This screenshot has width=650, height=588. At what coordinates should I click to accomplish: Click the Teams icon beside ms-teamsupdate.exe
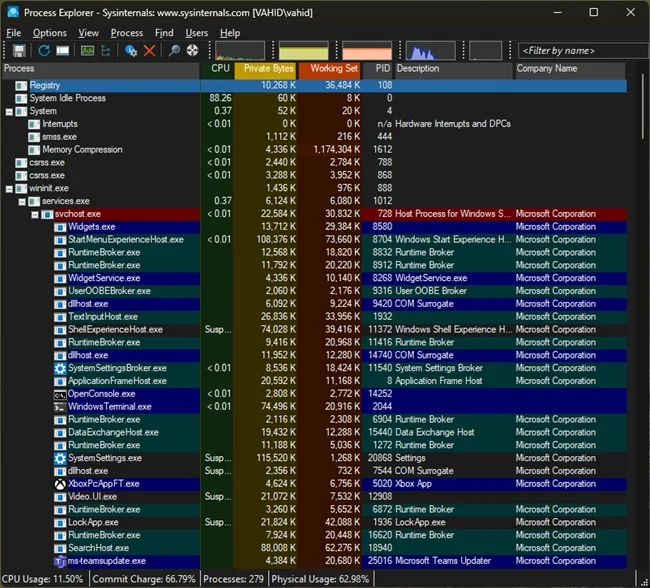point(60,561)
